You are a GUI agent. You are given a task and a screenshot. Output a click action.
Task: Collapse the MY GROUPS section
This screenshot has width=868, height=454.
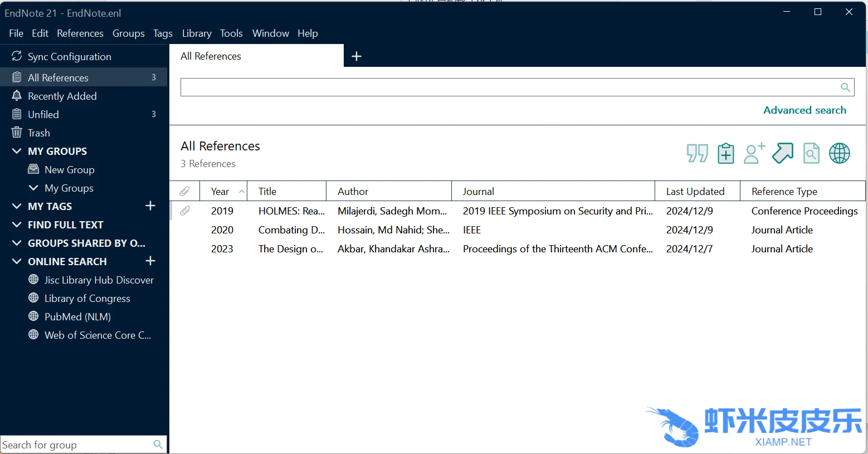(x=17, y=151)
